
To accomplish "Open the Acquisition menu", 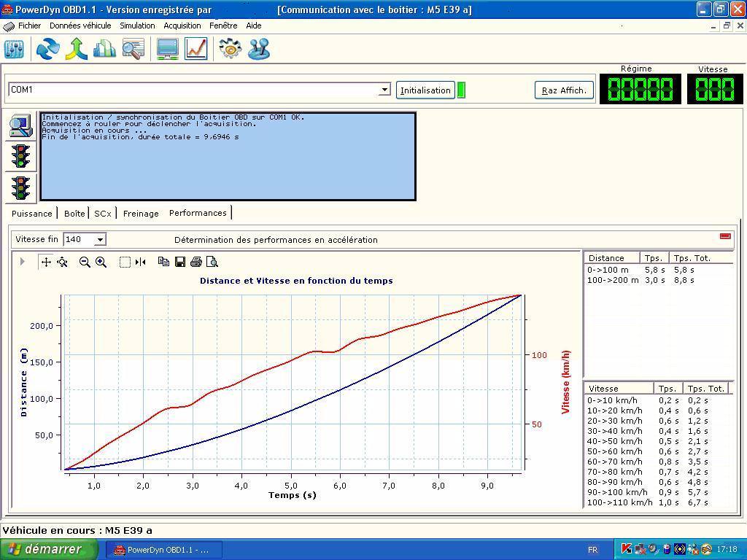I will click(x=182, y=26).
